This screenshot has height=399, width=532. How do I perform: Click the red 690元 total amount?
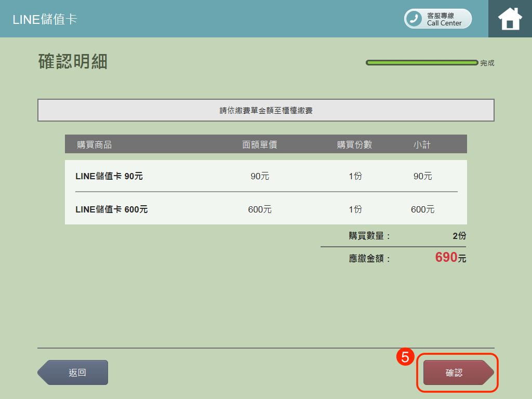(x=450, y=257)
